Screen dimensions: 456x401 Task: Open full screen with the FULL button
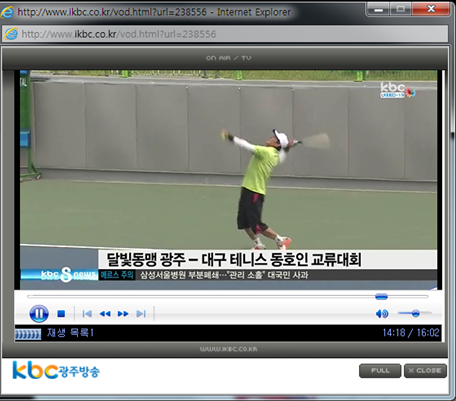[380, 371]
